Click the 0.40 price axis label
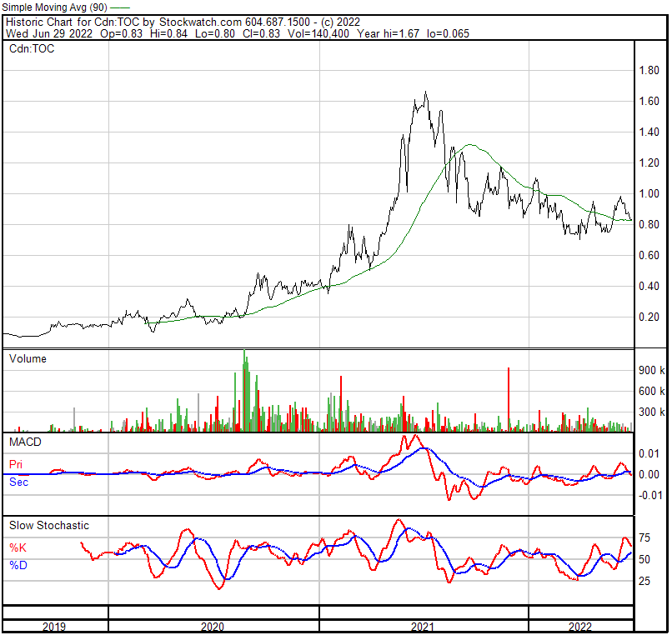The image size is (672, 635). tap(649, 287)
